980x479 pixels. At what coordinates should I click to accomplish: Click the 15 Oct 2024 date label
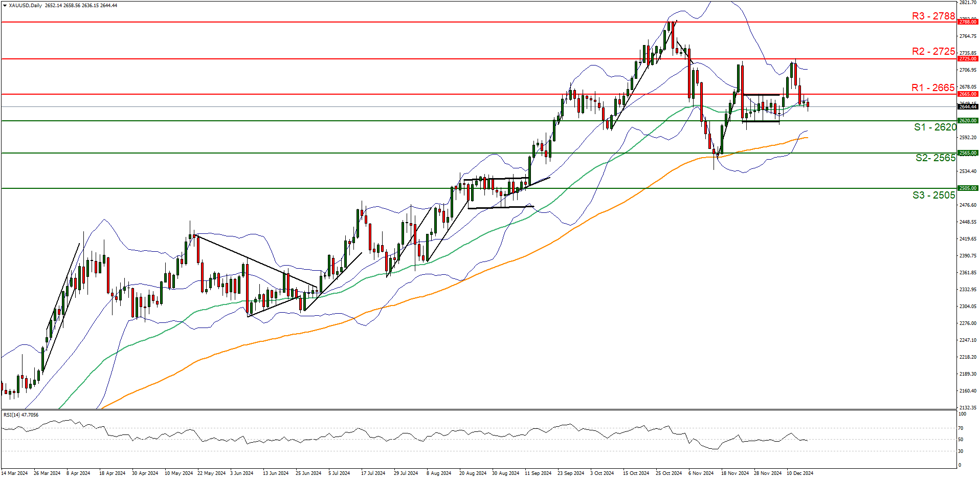pyautogui.click(x=636, y=473)
